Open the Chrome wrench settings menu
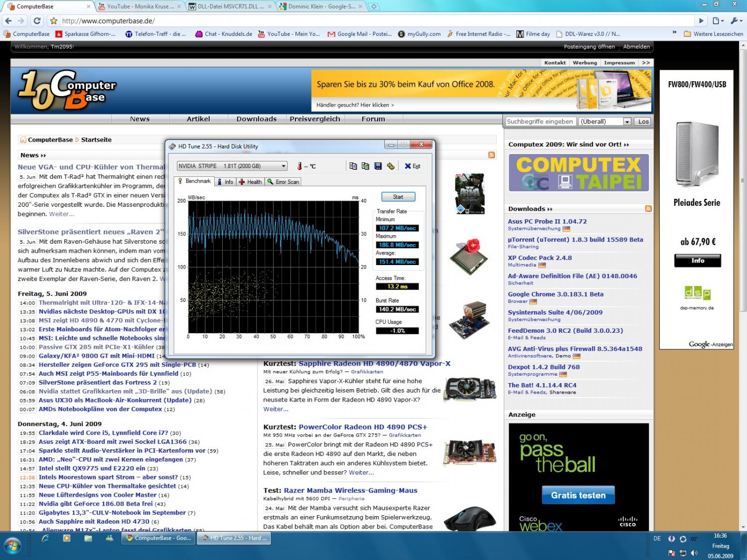This screenshot has height=560, width=747. tap(736, 21)
